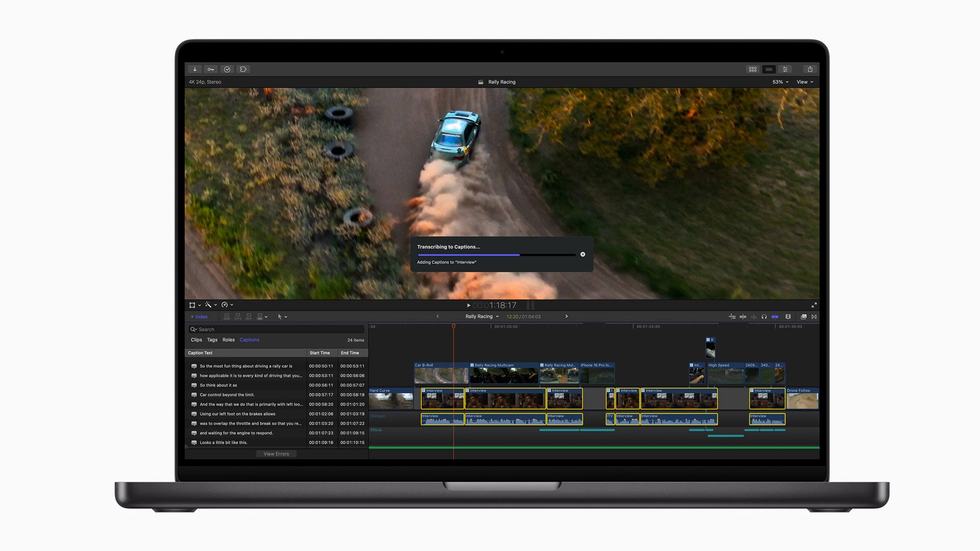This screenshot has width=980, height=551.
Task: Expand the View options menu
Action: pos(805,82)
